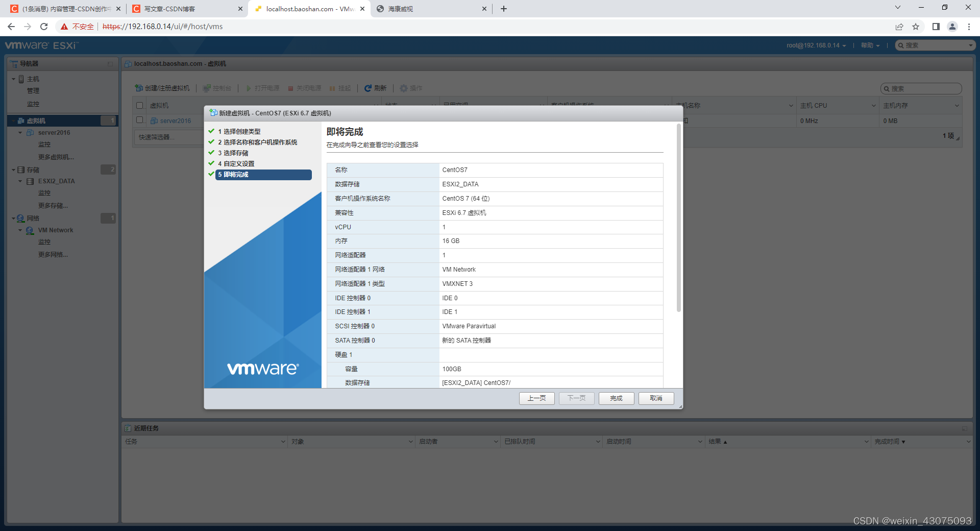Click the bookmark star icon

916,27
